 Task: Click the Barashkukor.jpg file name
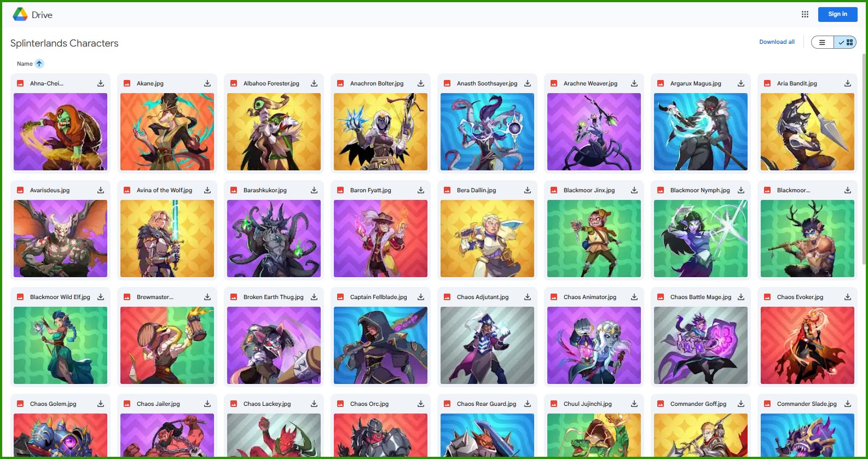click(265, 190)
